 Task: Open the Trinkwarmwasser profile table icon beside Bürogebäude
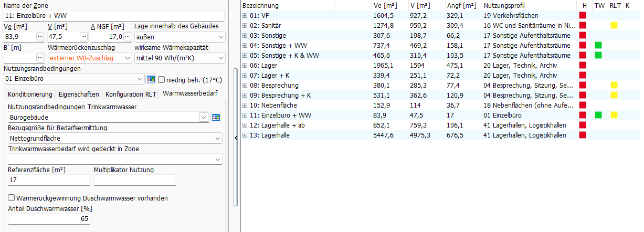point(216,117)
